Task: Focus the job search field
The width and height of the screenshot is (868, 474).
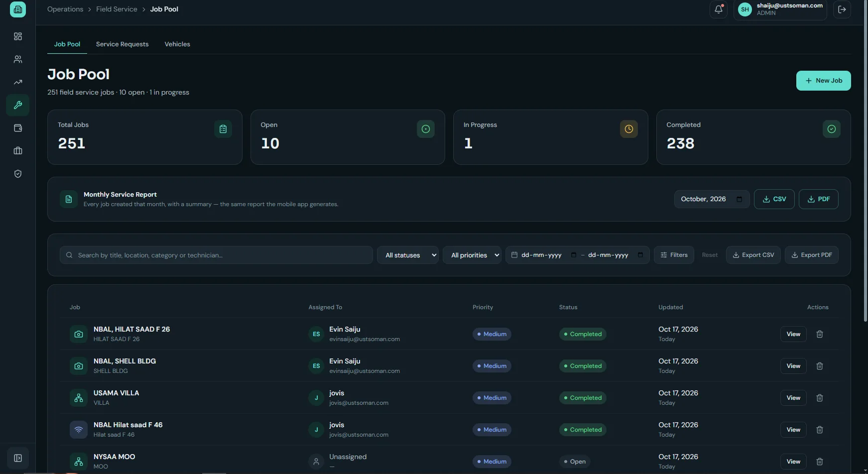Action: click(216, 255)
